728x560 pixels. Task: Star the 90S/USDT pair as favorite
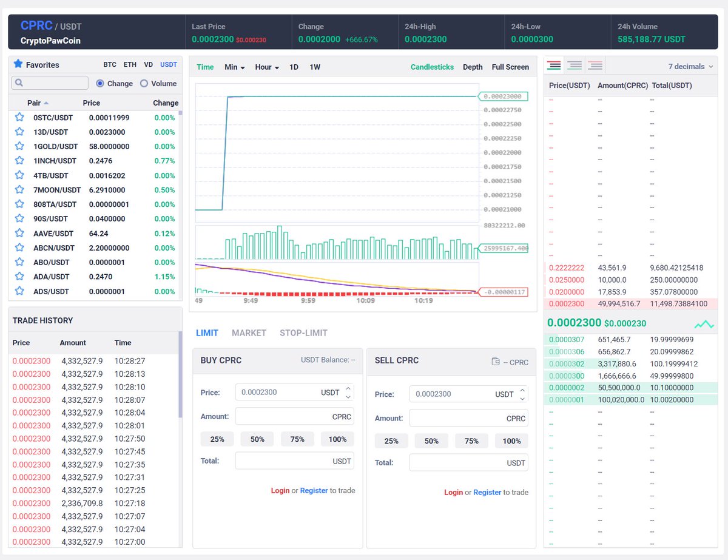(19, 218)
